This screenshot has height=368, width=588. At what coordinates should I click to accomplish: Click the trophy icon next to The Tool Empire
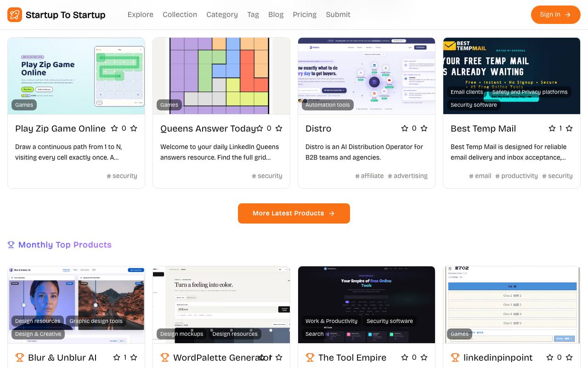click(310, 357)
